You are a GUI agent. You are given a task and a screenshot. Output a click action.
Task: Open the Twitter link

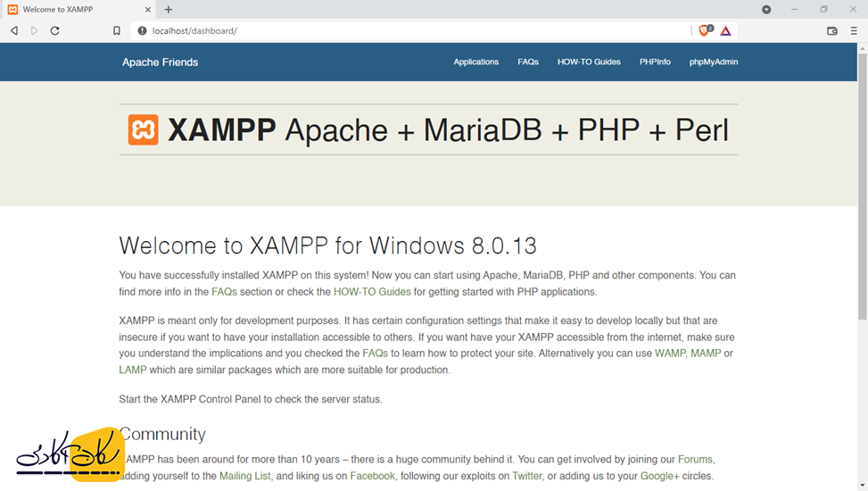coord(527,476)
